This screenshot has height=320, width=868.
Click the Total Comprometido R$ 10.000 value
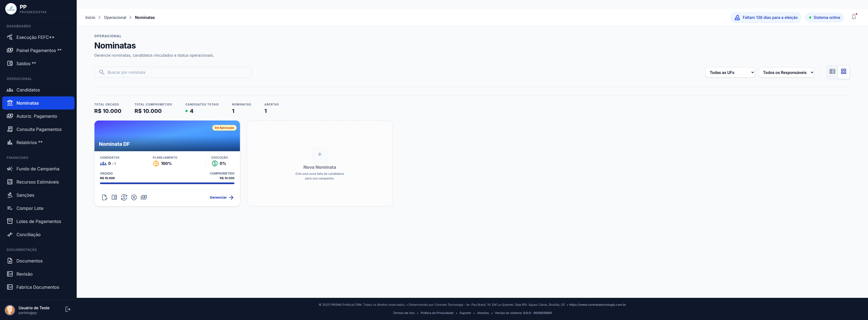148,111
